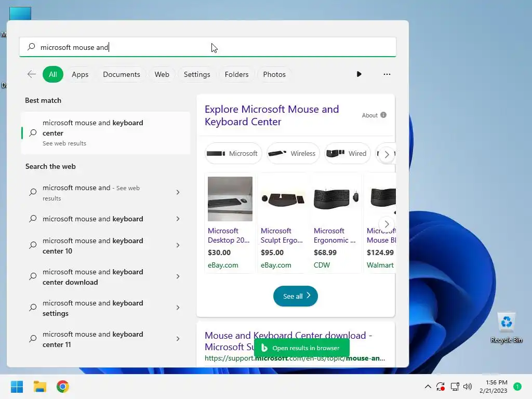The width and height of the screenshot is (532, 399).
Task: Expand arrow for 'keyboard center download' suggestion
Action: click(x=178, y=276)
